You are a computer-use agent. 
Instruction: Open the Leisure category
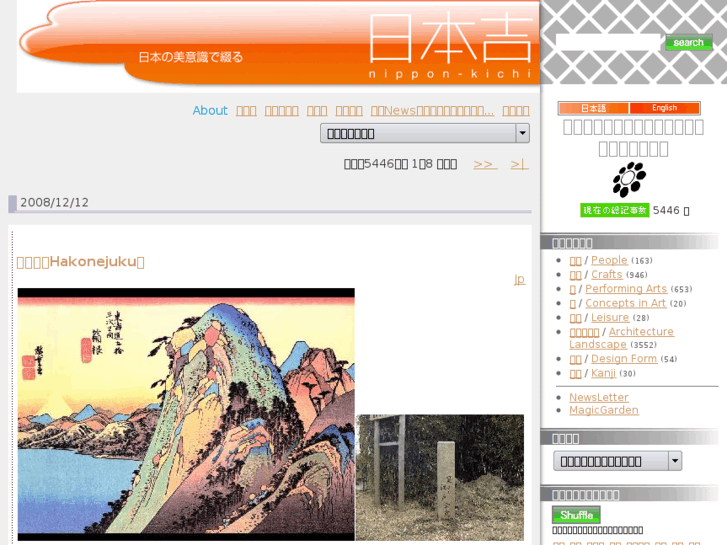coord(610,318)
